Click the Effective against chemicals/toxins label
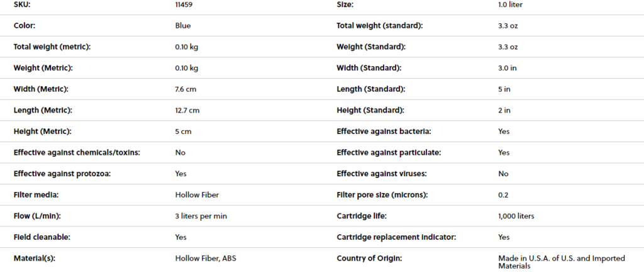The image size is (644, 275). tap(77, 153)
